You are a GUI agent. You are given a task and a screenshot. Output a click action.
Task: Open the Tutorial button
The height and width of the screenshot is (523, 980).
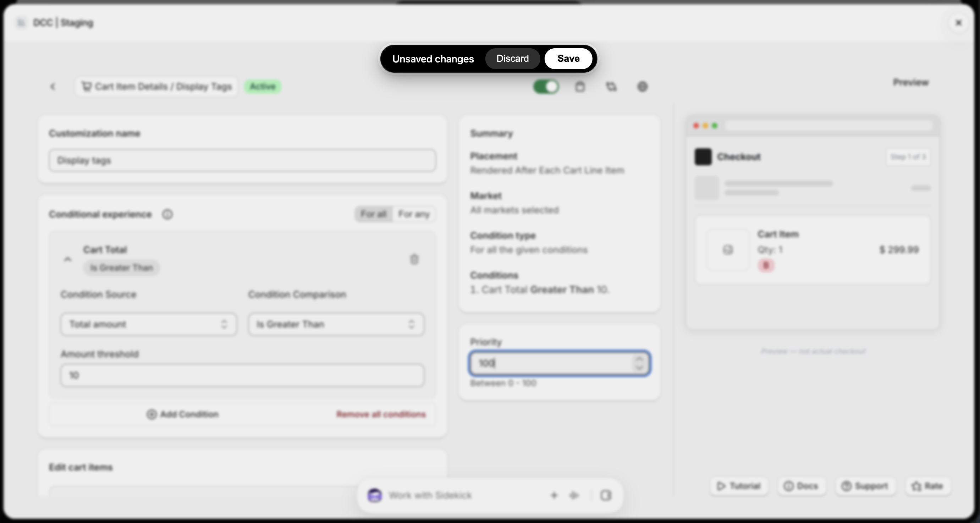tap(738, 486)
